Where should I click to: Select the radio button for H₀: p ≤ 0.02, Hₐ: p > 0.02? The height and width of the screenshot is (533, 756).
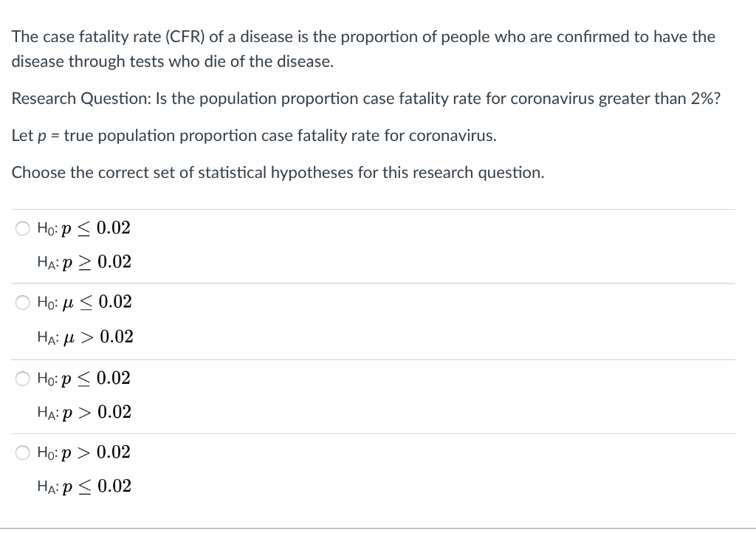[x=22, y=378]
